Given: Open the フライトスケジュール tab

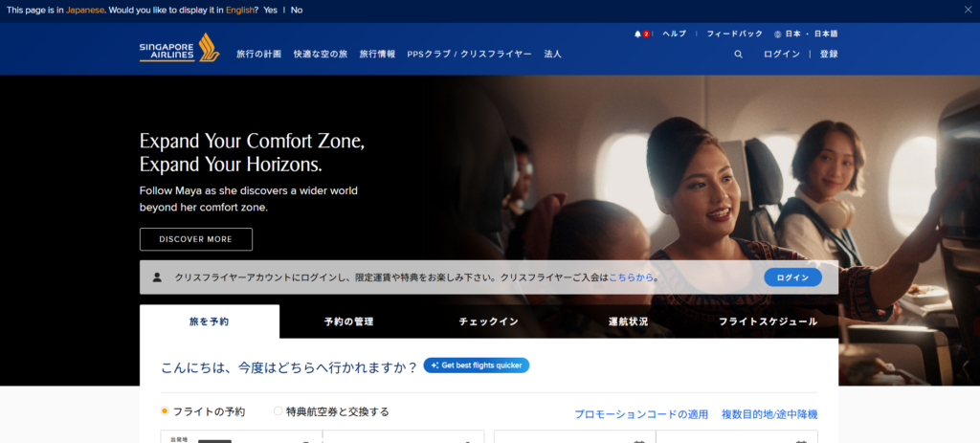Looking at the screenshot, I should click(768, 321).
